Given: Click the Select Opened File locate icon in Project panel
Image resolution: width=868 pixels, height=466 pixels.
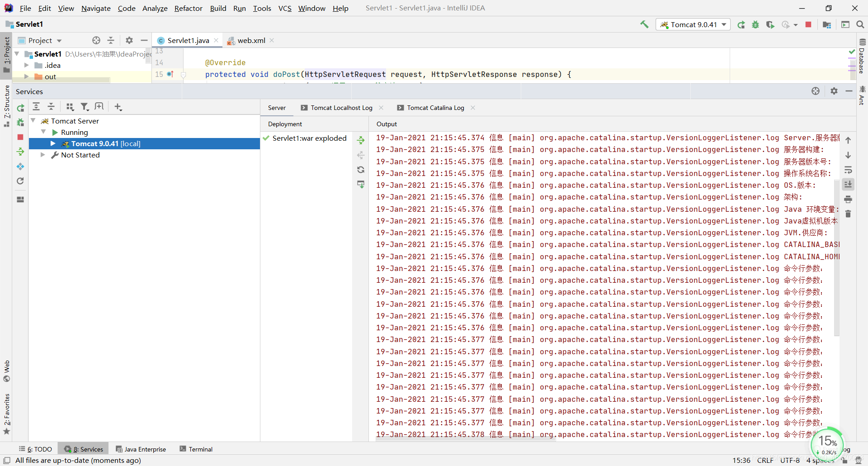Looking at the screenshot, I should 96,40.
